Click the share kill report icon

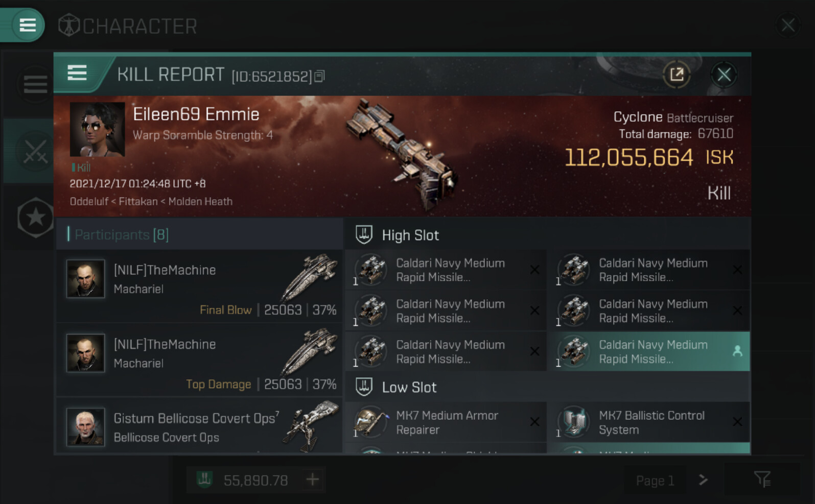(x=677, y=75)
